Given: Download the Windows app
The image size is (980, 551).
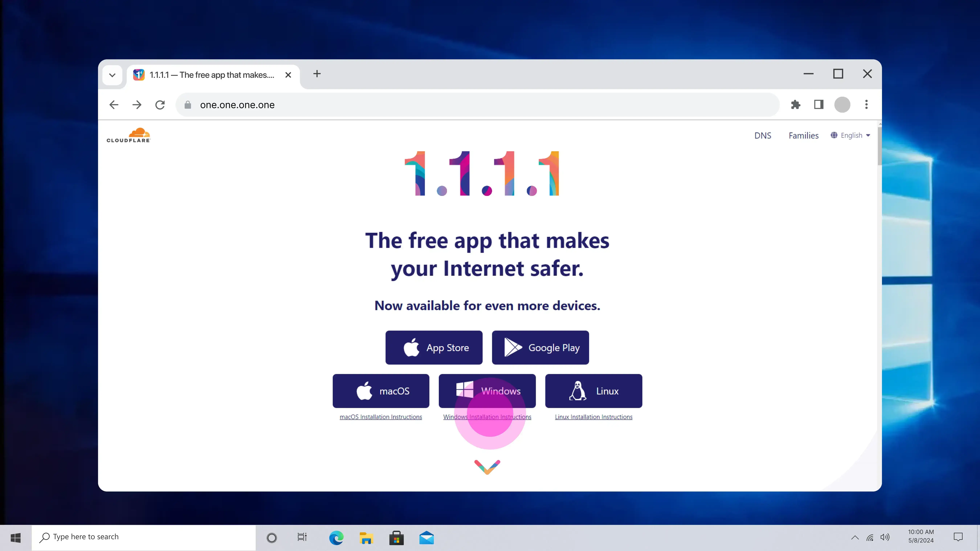Looking at the screenshot, I should (x=487, y=391).
